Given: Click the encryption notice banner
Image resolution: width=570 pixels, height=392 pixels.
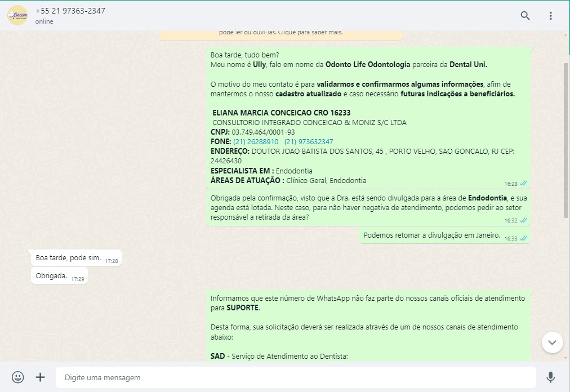Looking at the screenshot, I should point(280,34).
